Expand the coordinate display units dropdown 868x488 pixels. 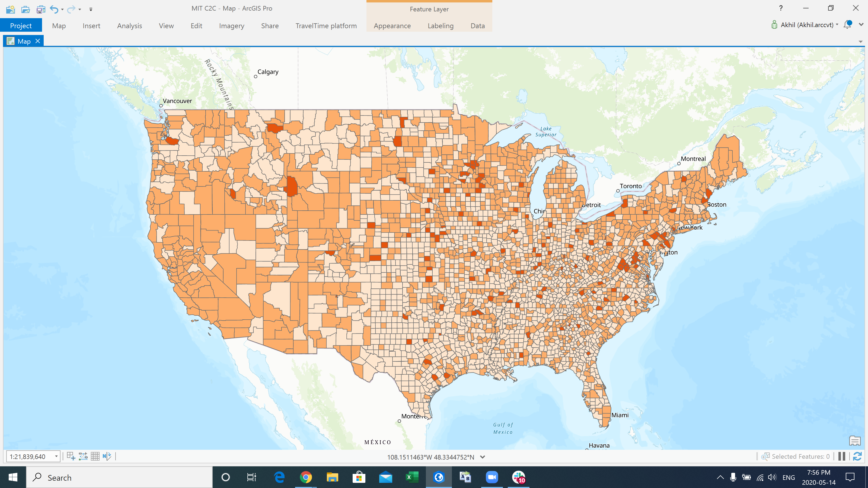(x=483, y=457)
